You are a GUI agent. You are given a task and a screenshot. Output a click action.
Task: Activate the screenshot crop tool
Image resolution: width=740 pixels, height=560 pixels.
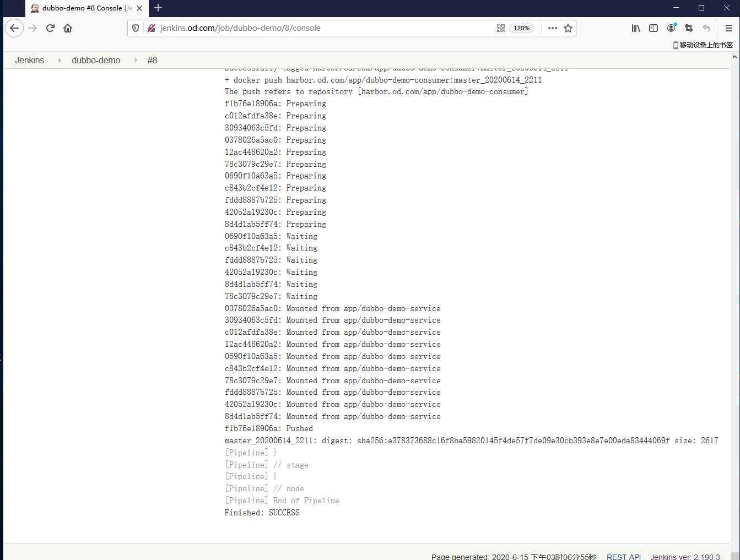tap(689, 28)
